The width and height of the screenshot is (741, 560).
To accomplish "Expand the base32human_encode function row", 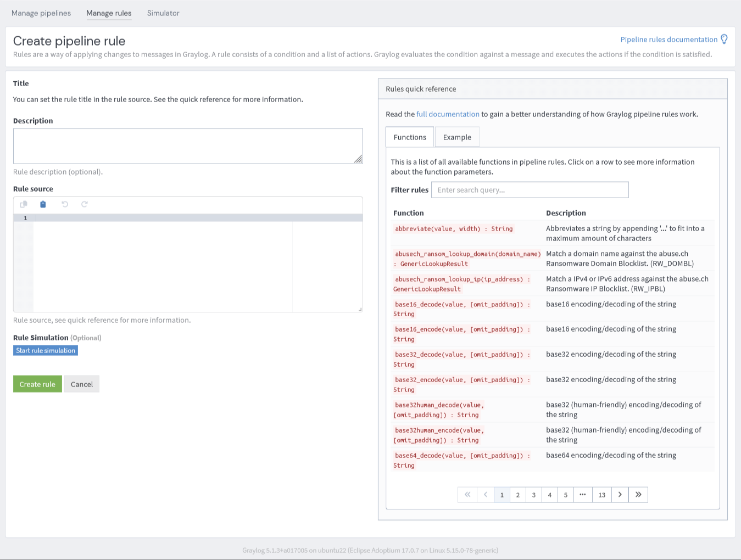I will tap(553, 435).
